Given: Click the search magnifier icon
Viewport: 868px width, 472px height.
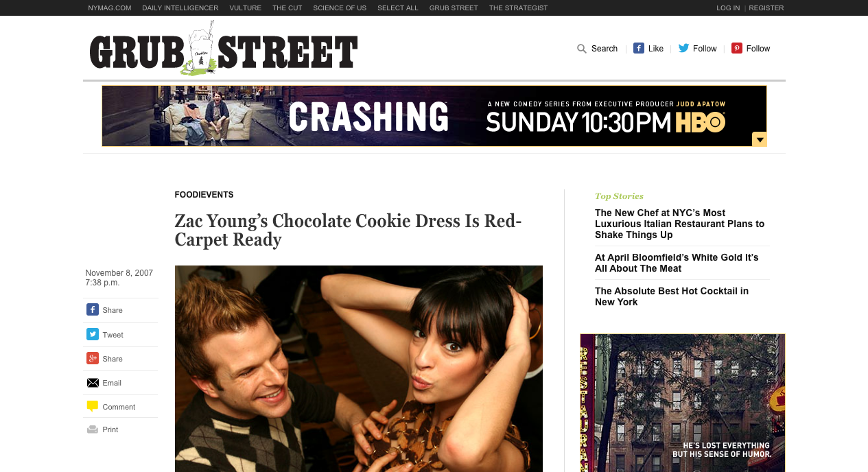Looking at the screenshot, I should pyautogui.click(x=582, y=49).
